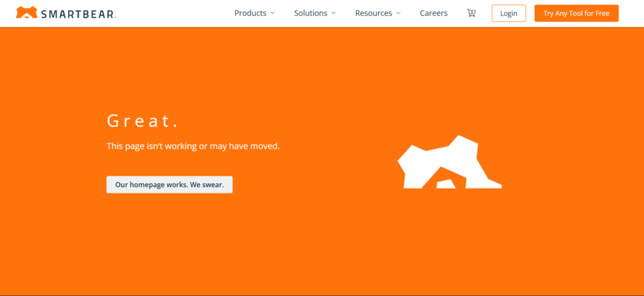
Task: Click 'Our homepage works. We swear.' button
Action: click(x=169, y=185)
